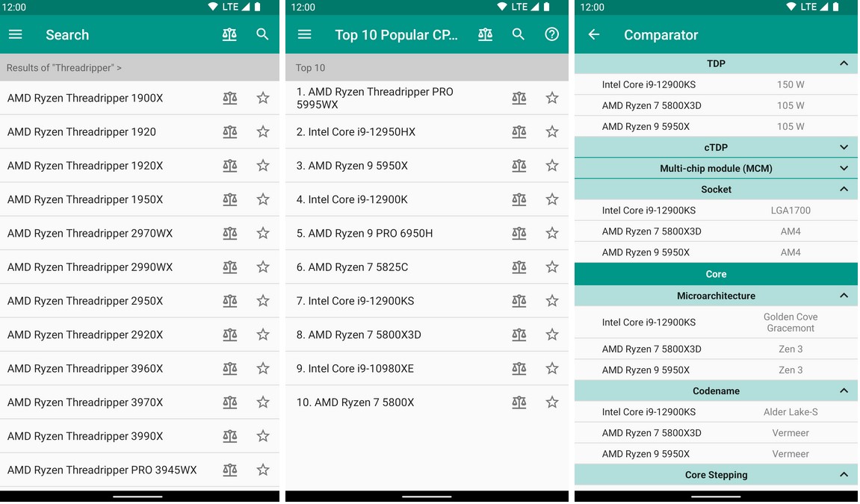Tap the Core category header
Viewport: 860px width, 504px height.
point(716,274)
